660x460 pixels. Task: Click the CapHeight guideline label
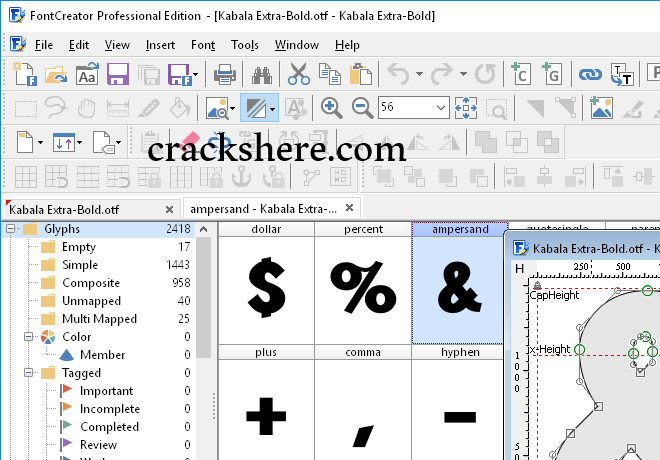pyautogui.click(x=554, y=295)
